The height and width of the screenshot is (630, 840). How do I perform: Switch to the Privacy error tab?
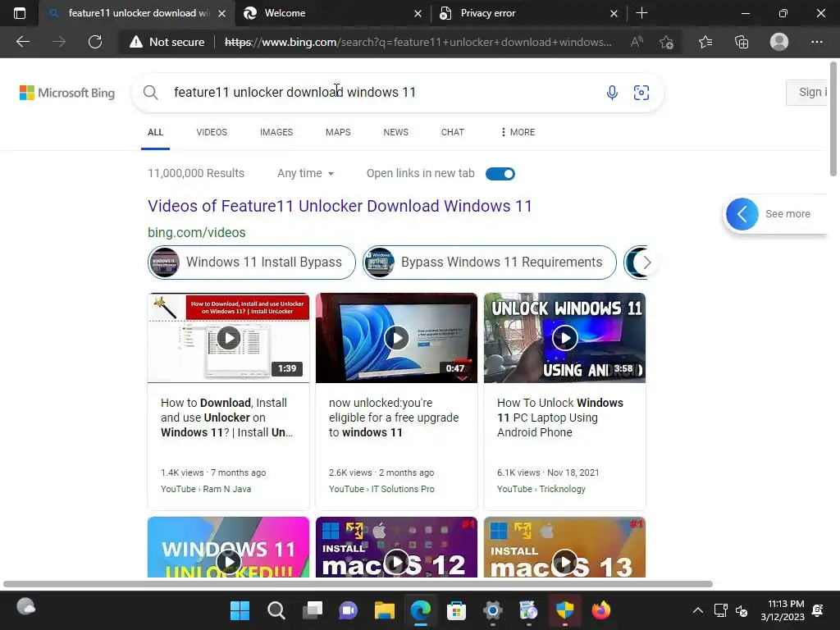click(x=527, y=13)
